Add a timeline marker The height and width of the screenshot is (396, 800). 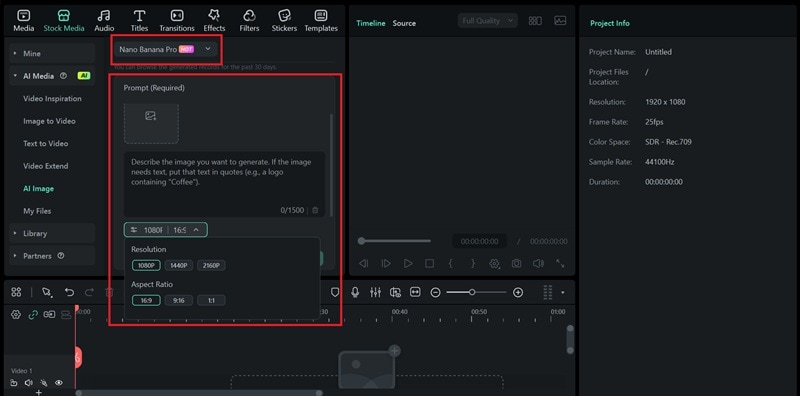(x=335, y=292)
